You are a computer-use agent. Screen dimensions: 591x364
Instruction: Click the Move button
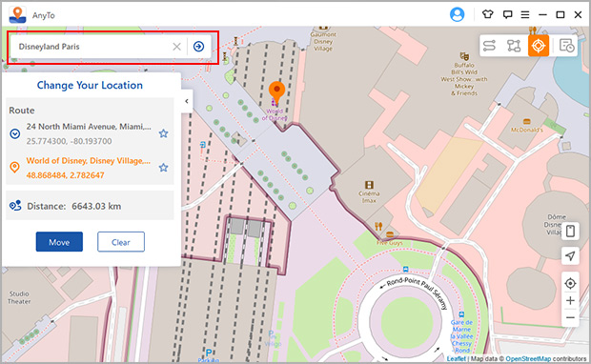59,242
